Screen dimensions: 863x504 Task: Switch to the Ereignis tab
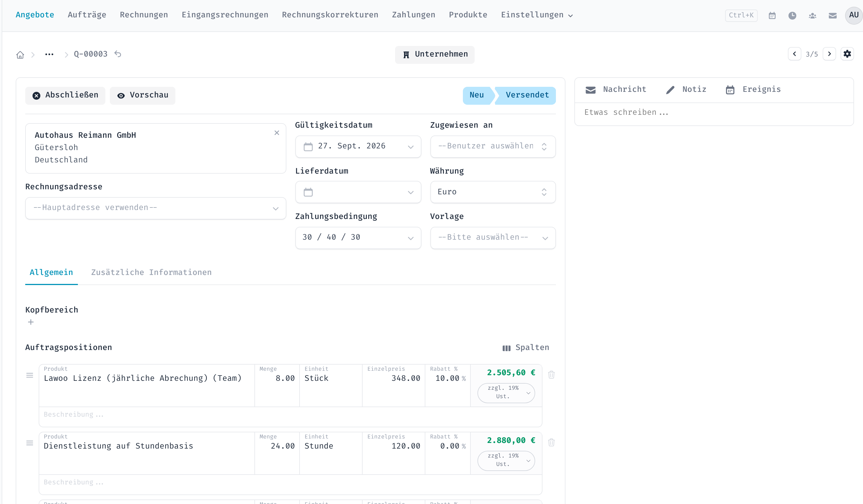point(753,89)
